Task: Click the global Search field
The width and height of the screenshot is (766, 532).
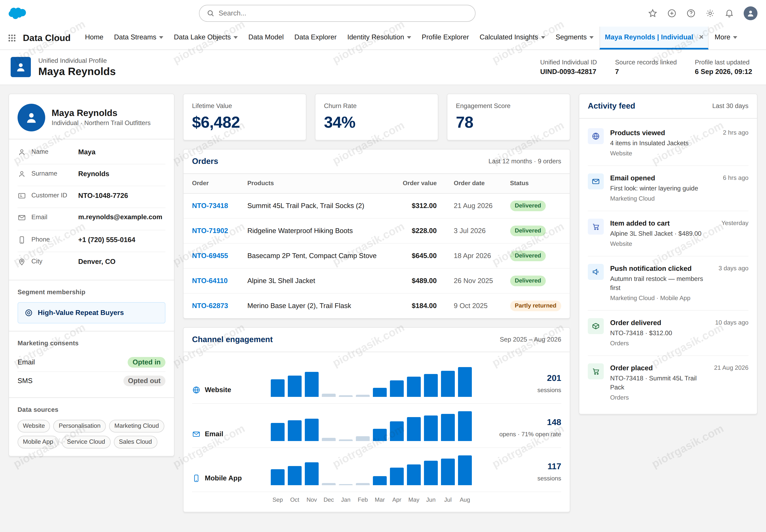Action: [337, 13]
